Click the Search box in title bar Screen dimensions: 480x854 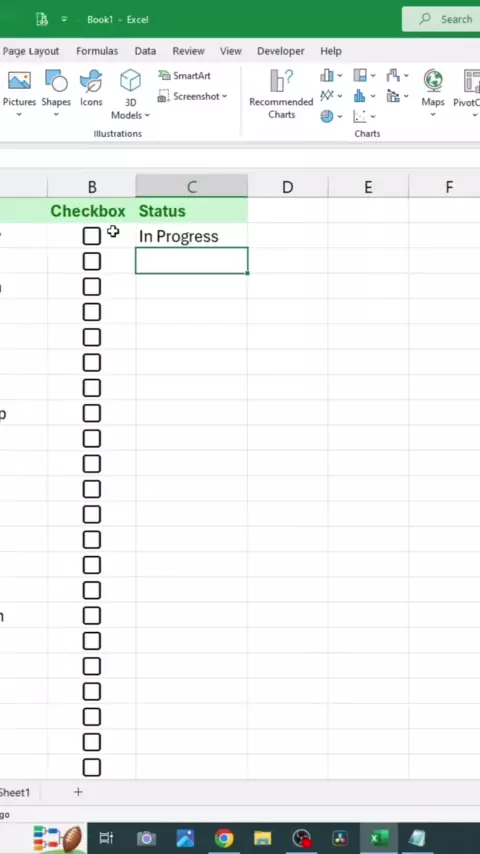(x=441, y=19)
